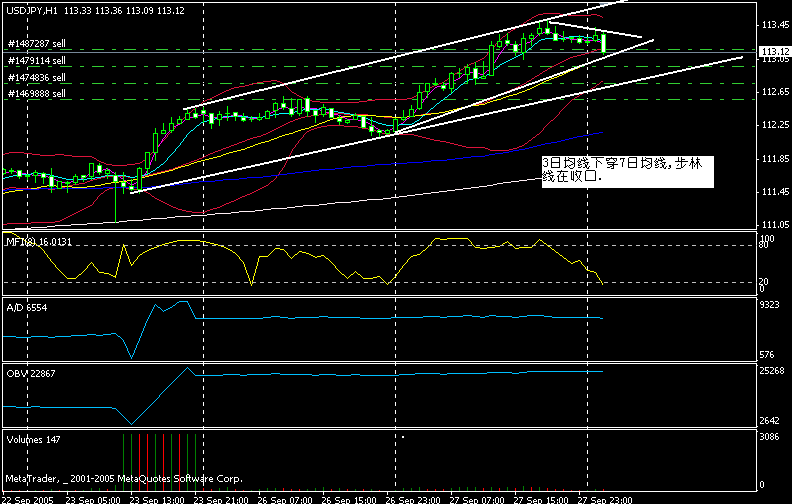This screenshot has height=504, width=792.
Task: Click the current price marker 113.12
Action: [x=775, y=52]
